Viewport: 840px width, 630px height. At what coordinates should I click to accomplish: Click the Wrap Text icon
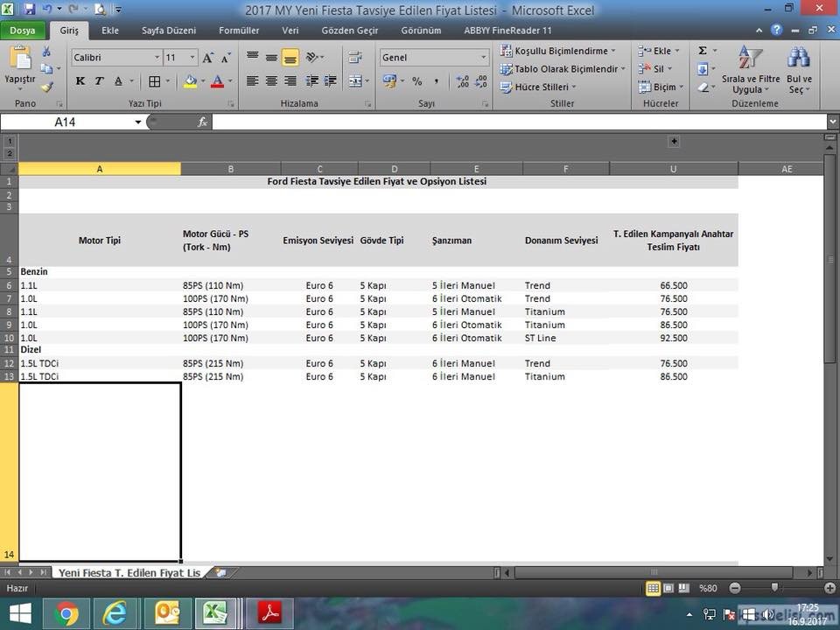354,57
